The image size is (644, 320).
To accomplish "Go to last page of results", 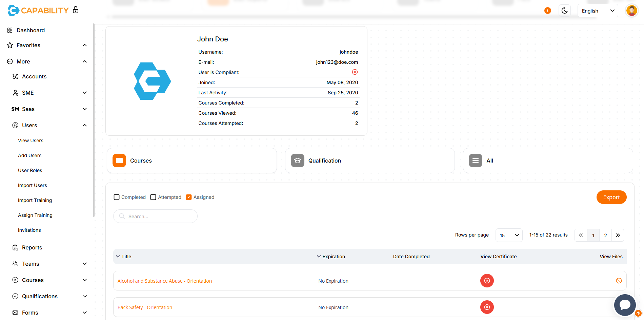I will 618,235.
